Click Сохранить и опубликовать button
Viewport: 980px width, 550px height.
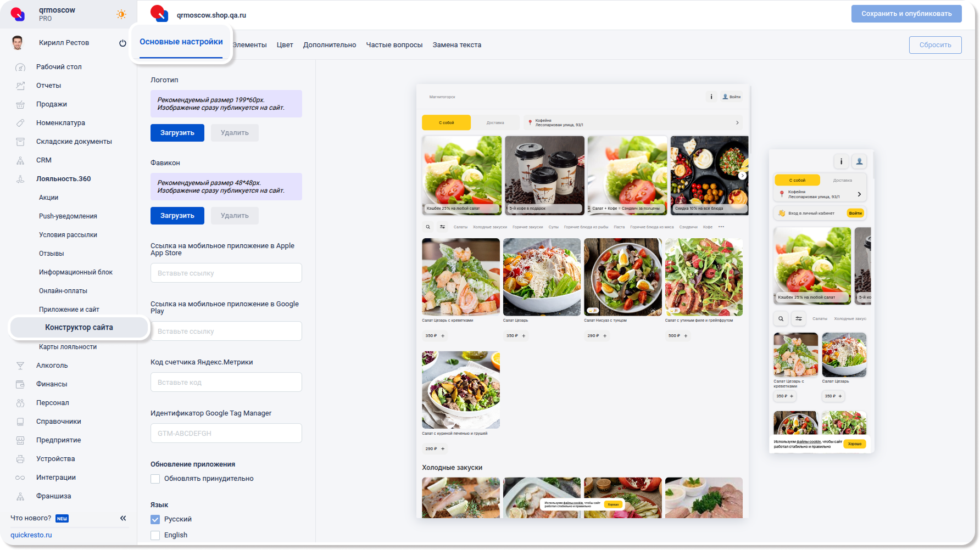coord(906,14)
